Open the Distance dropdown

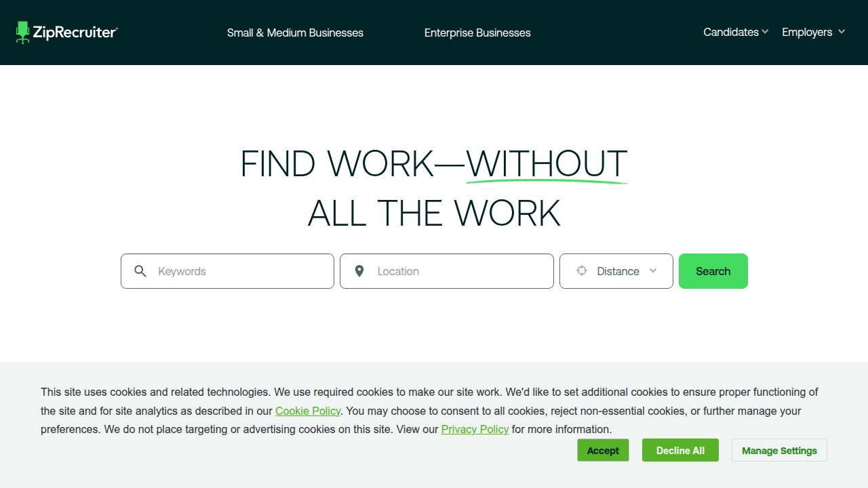point(616,271)
